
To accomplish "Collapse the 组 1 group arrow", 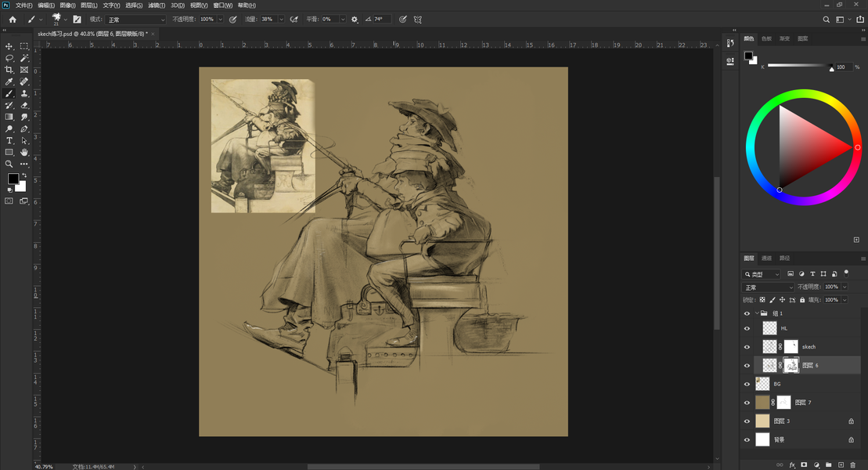I will [x=757, y=313].
